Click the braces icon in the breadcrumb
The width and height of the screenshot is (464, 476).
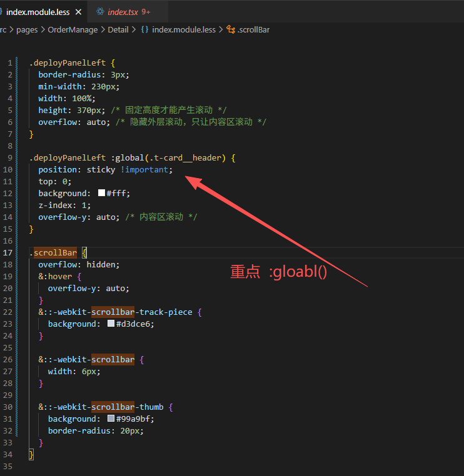point(144,30)
